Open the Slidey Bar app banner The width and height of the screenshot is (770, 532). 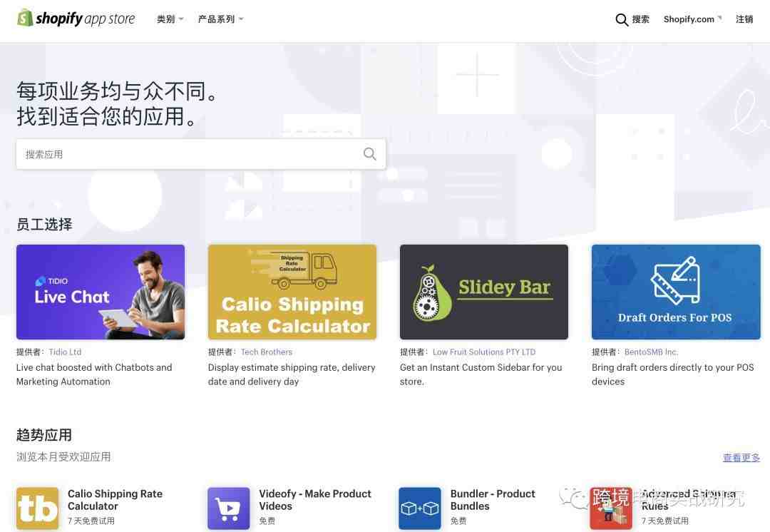point(483,292)
